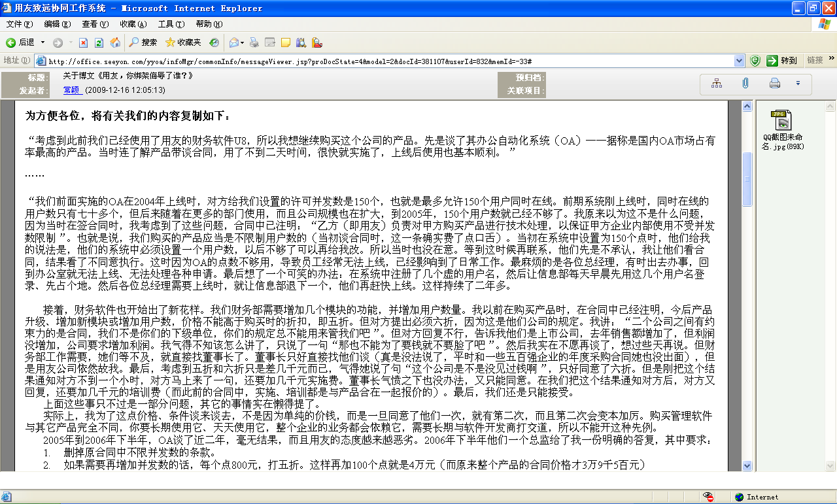837x504 pixels.
Task: Click the status bar popup-blocked icon
Action: point(709,497)
